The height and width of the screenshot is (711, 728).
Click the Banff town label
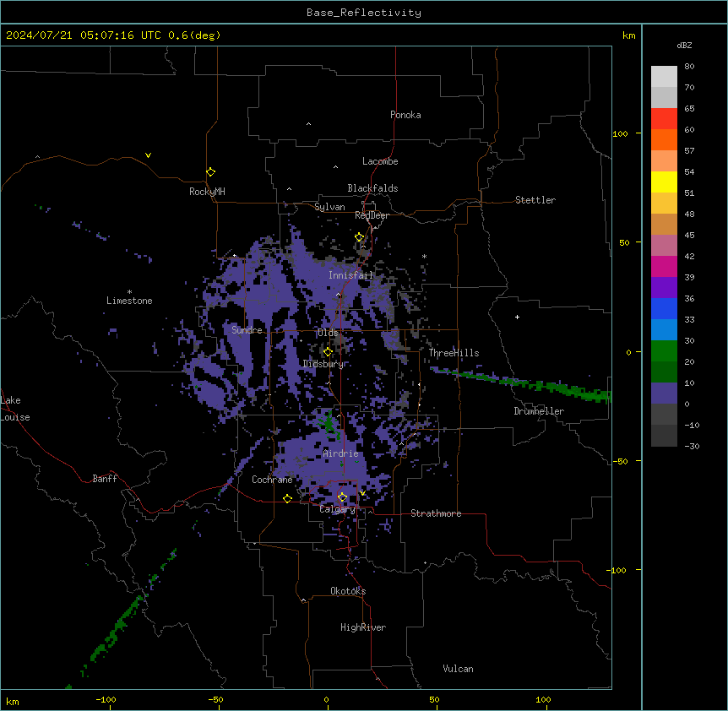pyautogui.click(x=105, y=479)
